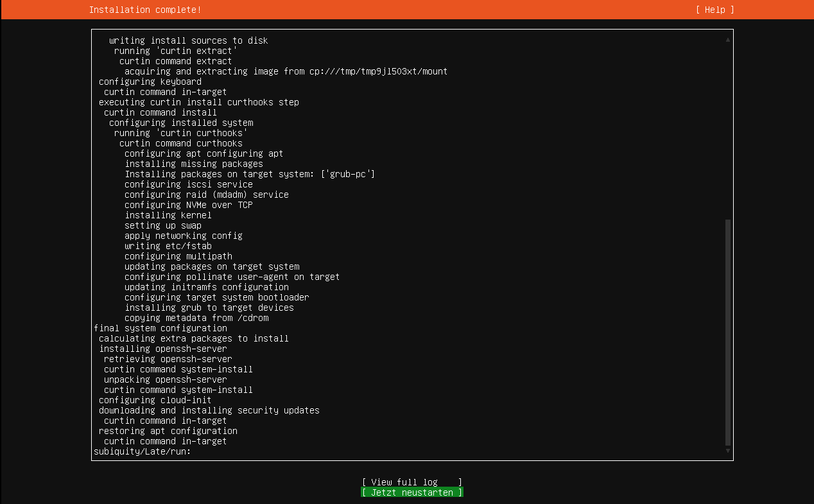Select 'downloading and installing security updates' entry

click(209, 410)
